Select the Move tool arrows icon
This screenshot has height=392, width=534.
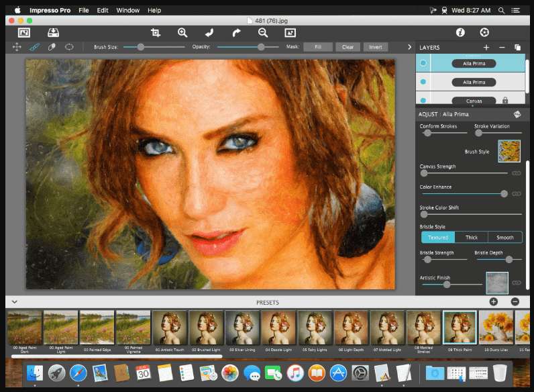(17, 47)
